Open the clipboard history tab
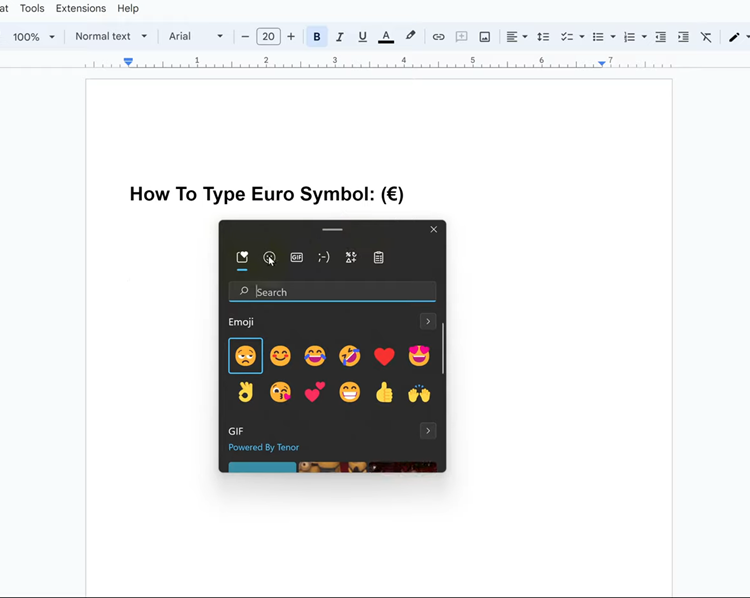750x598 pixels. tap(378, 257)
